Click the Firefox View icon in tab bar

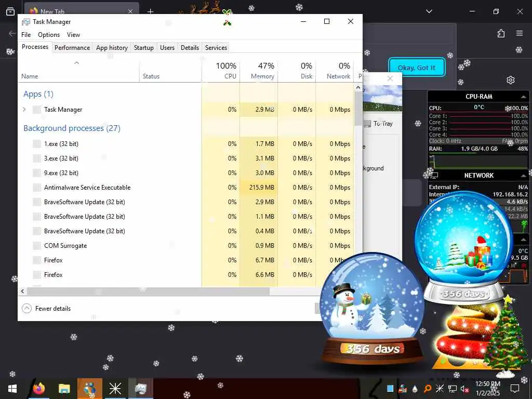10,11
